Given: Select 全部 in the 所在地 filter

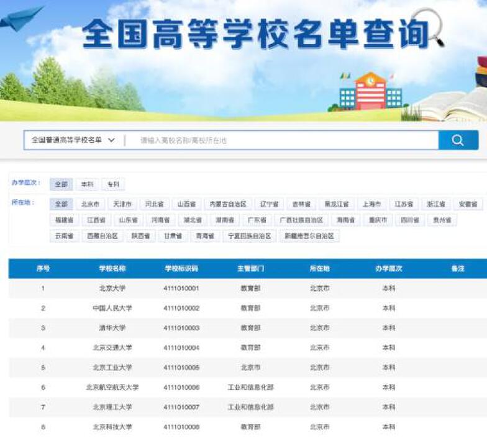Looking at the screenshot, I should (x=61, y=204).
